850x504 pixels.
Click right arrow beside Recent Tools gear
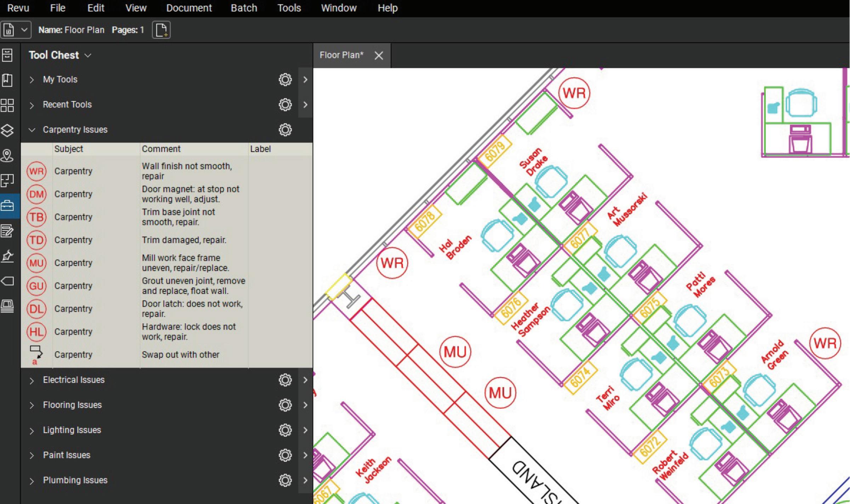click(x=305, y=105)
